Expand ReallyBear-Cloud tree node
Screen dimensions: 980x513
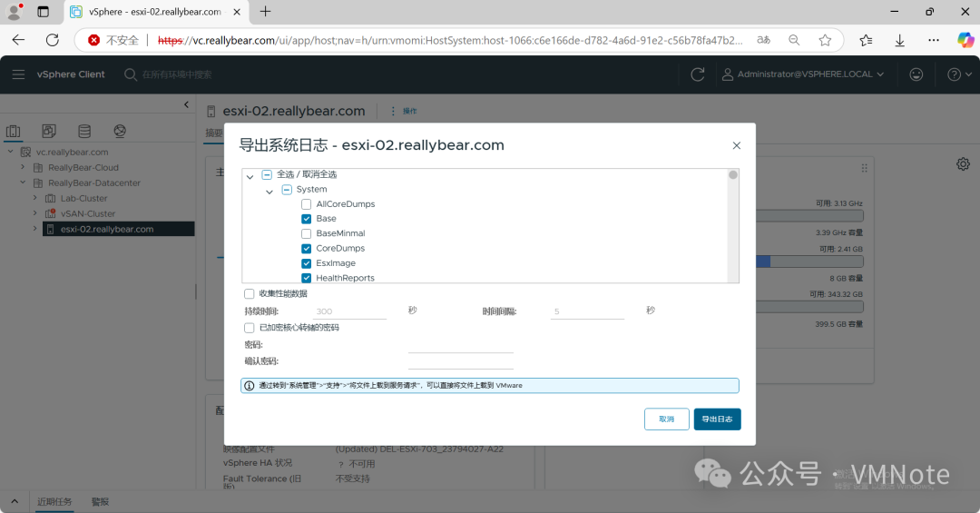click(23, 167)
